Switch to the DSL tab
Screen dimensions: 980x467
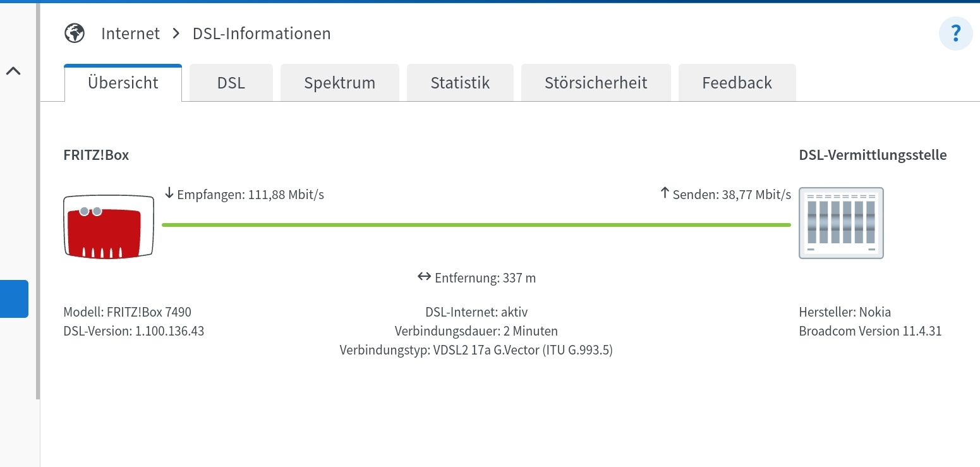tap(231, 82)
